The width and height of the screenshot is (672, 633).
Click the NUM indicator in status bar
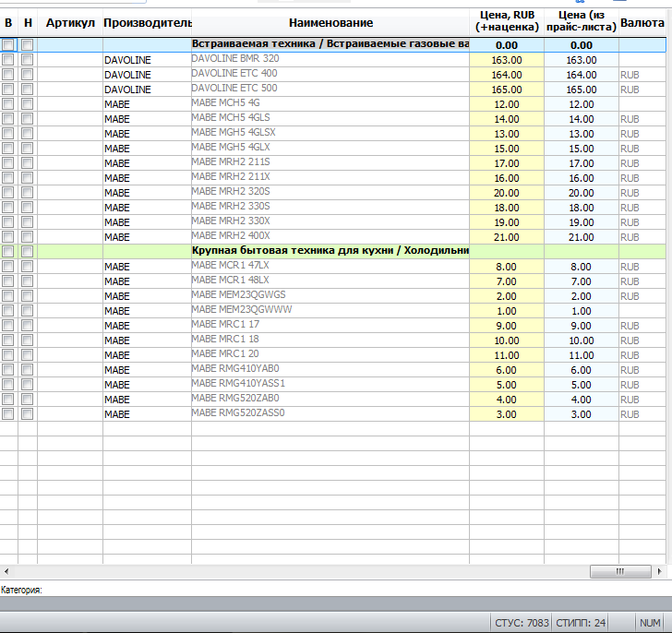coord(650,622)
